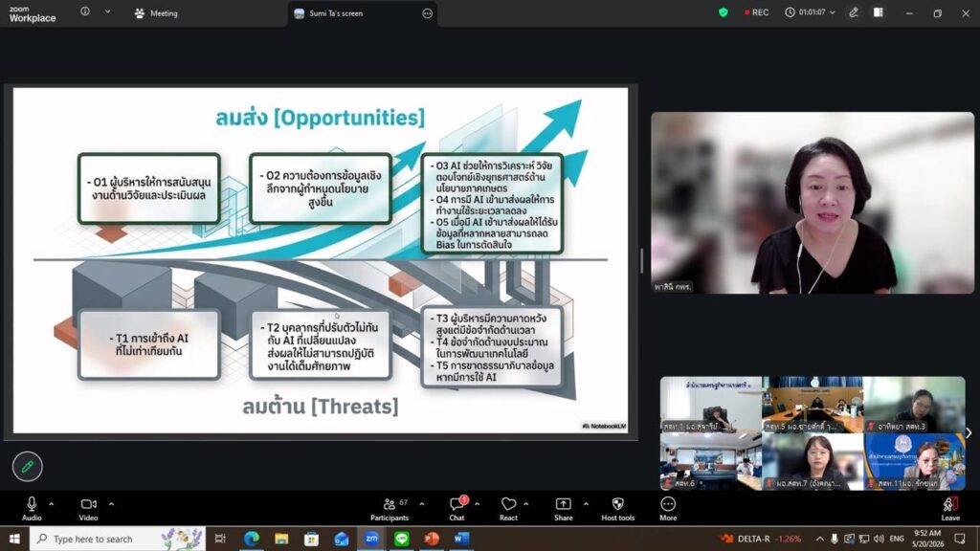This screenshot has height=551, width=980.
Task: Open PowerPoint from the taskbar
Action: pos(432,539)
